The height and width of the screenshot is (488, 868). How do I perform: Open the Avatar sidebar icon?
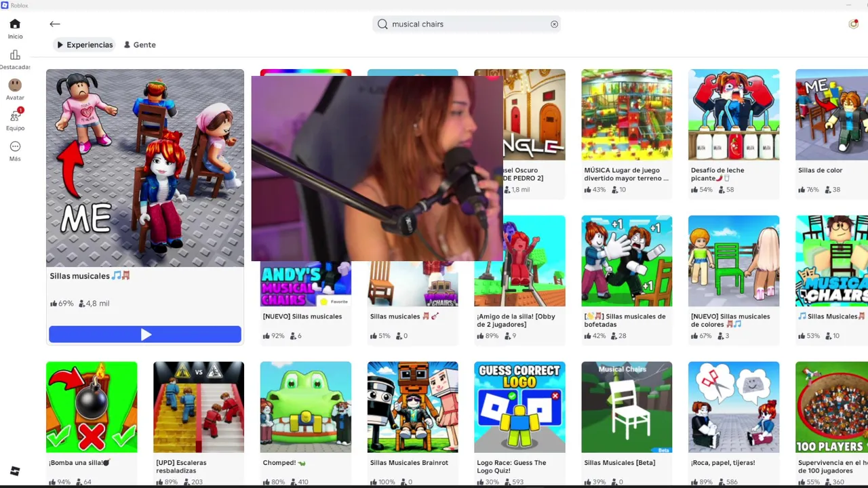(x=15, y=85)
